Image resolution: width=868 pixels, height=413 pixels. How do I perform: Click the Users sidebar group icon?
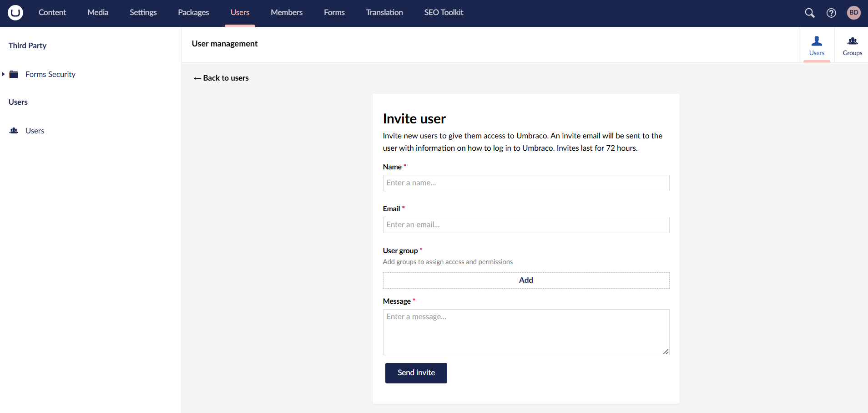[14, 131]
